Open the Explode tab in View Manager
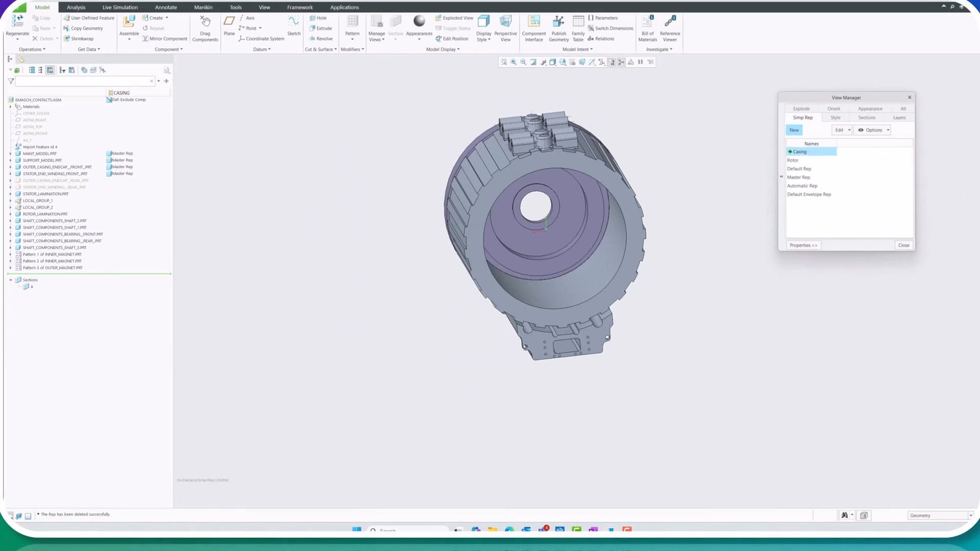The height and width of the screenshot is (551, 980). [801, 109]
